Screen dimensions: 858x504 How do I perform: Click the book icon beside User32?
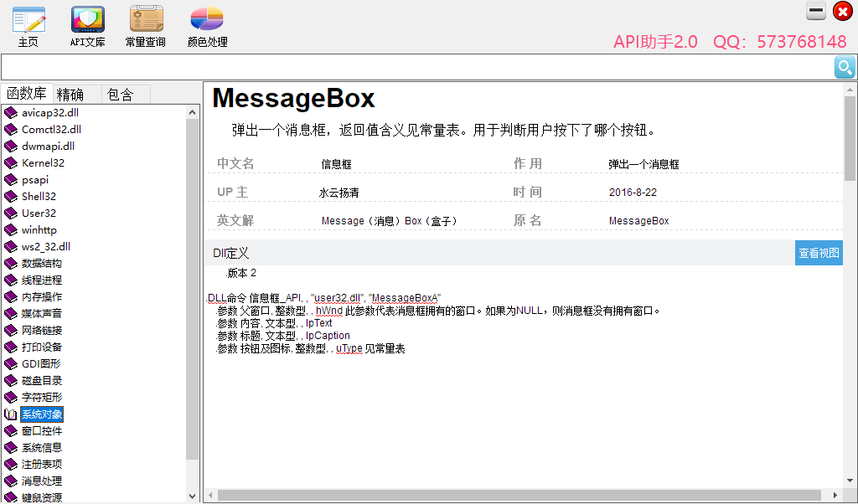click(11, 213)
